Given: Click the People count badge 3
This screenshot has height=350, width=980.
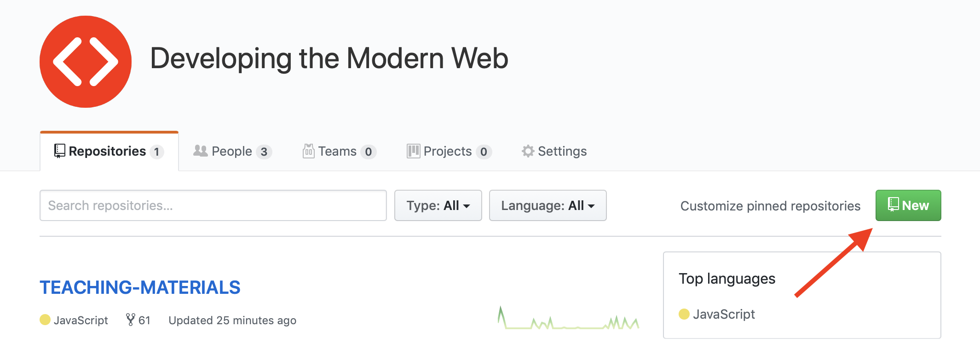Looking at the screenshot, I should click(264, 152).
